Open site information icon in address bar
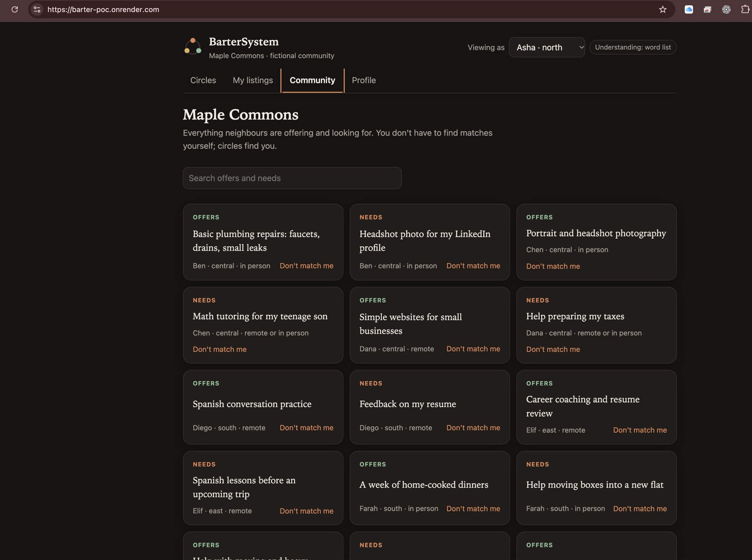The width and height of the screenshot is (752, 560). click(37, 9)
